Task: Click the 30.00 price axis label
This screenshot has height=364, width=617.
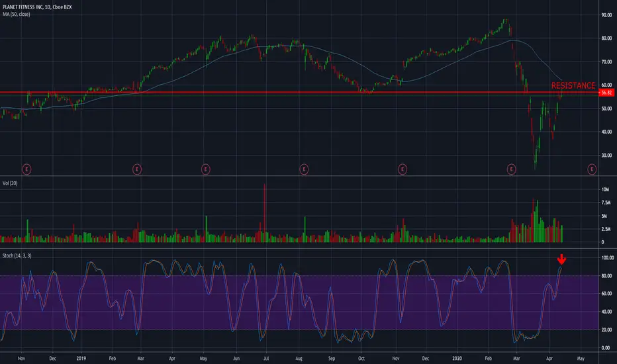Action: point(606,156)
